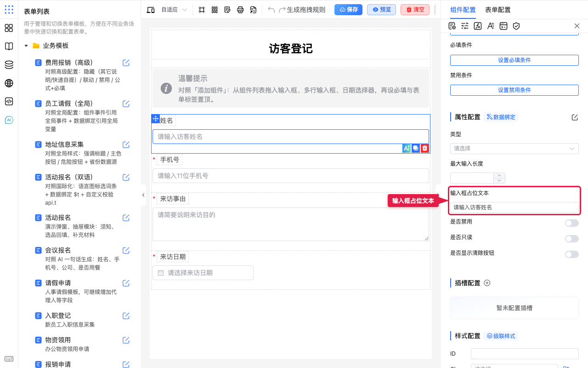588x368 pixels.
Task: Open the apps grid icon in left rail
Action: [9, 10]
